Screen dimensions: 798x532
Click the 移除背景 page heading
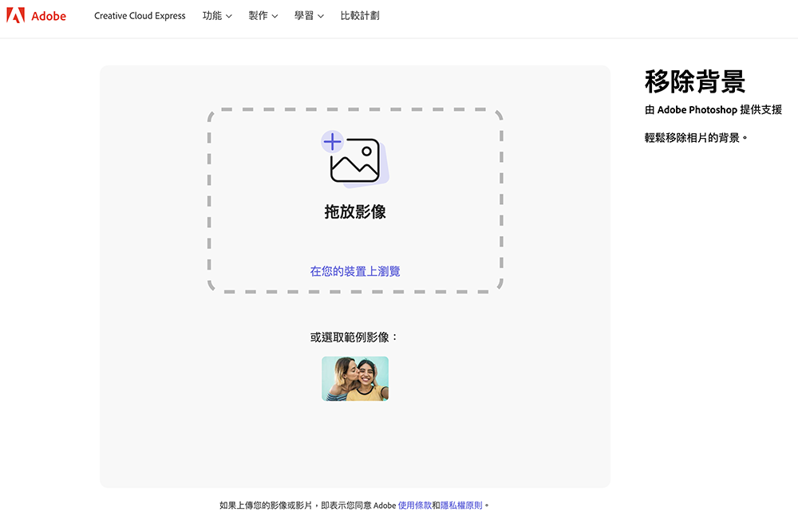point(695,81)
